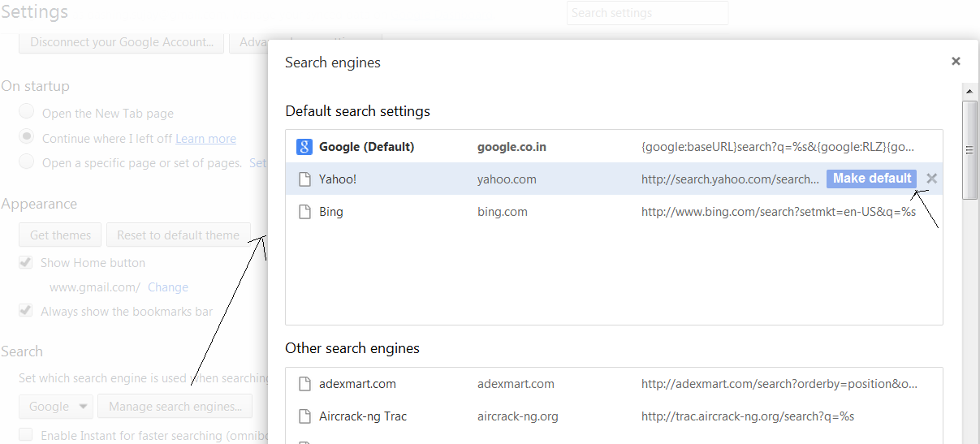Click the Bing row page icon
This screenshot has width=980, height=444.
tap(304, 212)
